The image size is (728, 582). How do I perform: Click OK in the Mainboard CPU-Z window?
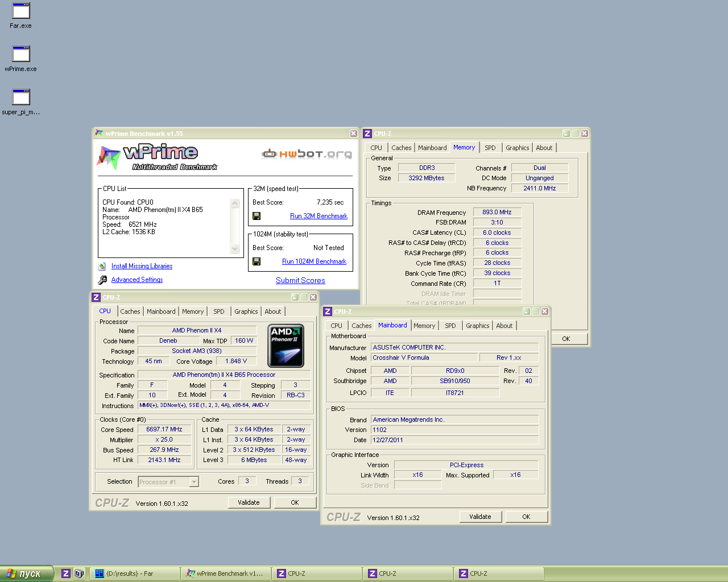pos(526,517)
